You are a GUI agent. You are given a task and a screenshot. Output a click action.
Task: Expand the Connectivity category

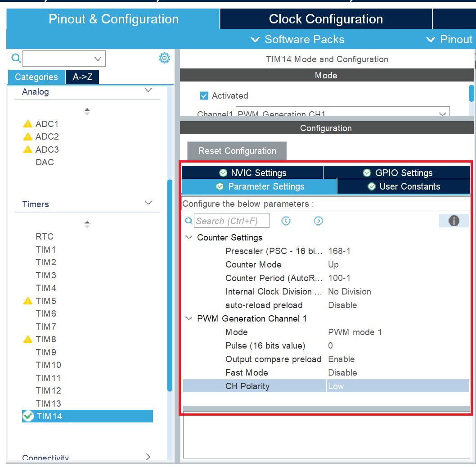148,456
